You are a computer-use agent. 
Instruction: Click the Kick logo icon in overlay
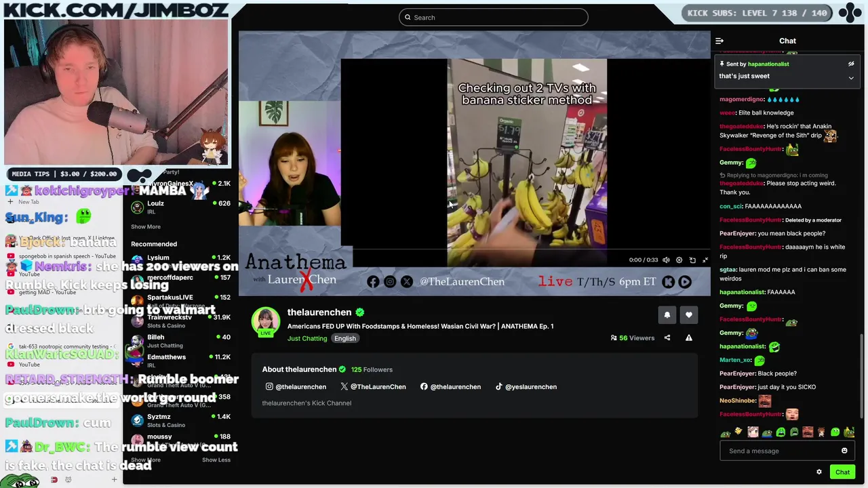tap(669, 282)
